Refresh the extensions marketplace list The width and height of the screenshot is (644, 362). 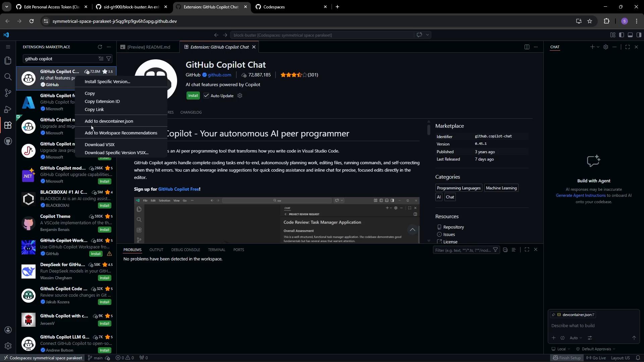tap(100, 47)
